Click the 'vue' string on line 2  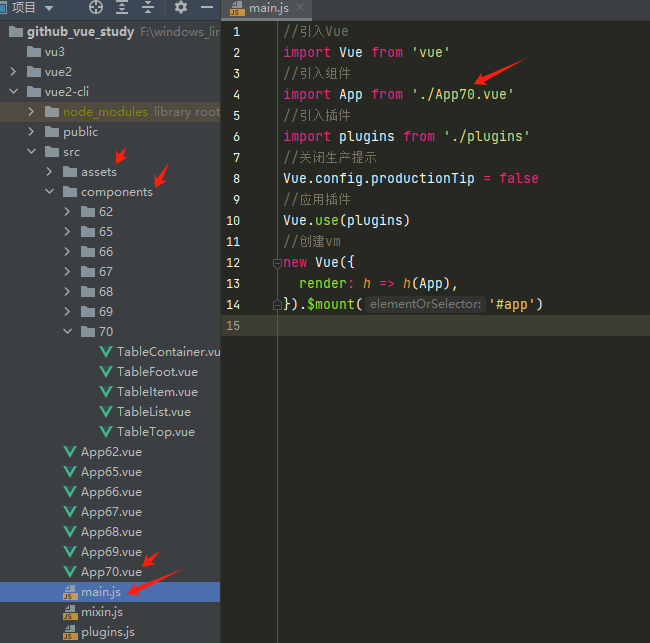tap(431, 52)
